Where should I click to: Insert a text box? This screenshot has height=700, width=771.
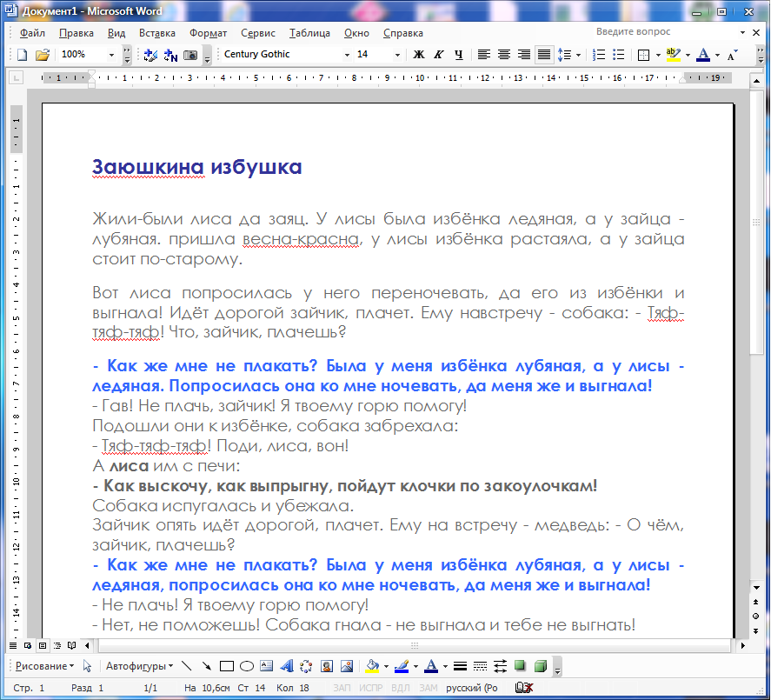[267, 666]
